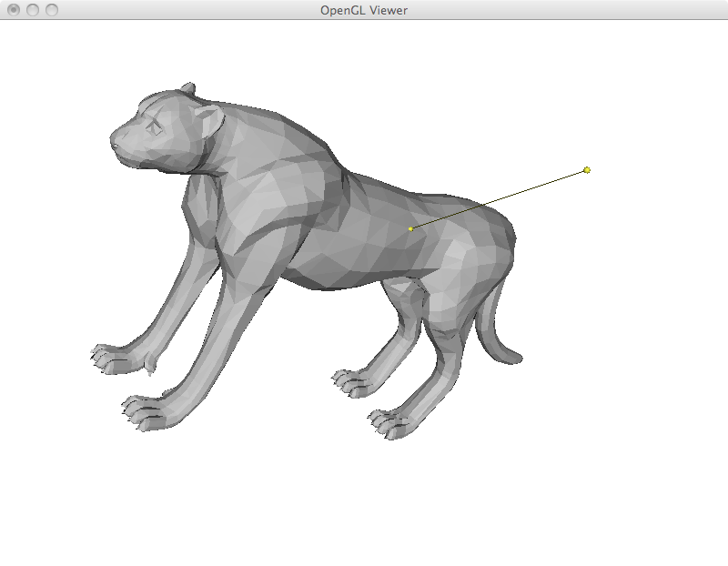
Task: Minimize the OpenGL Viewer window
Action: pyautogui.click(x=33, y=10)
